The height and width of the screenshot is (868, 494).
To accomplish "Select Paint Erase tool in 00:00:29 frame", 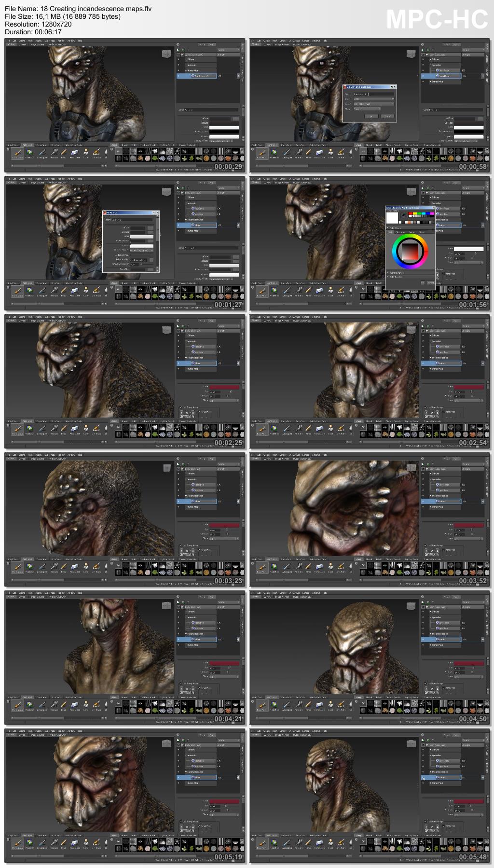I will coord(75,153).
